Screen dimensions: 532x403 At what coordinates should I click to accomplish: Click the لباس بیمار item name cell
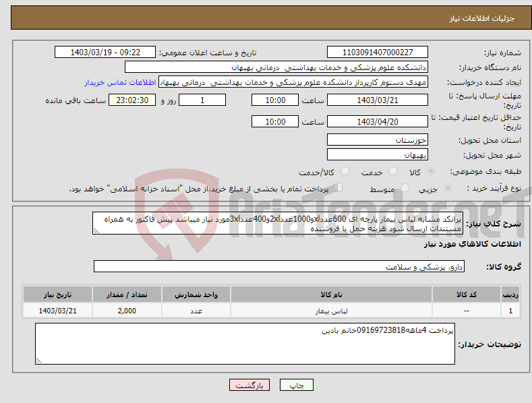[x=331, y=311]
